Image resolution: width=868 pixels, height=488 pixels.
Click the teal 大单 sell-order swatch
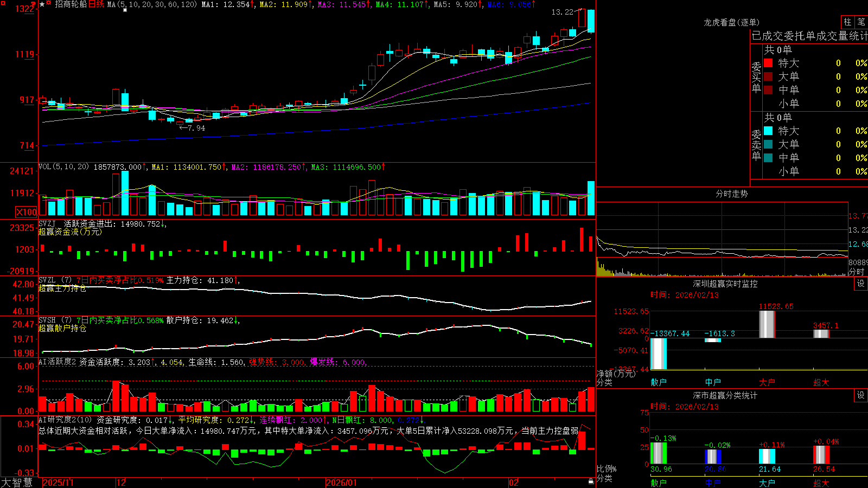pos(768,144)
